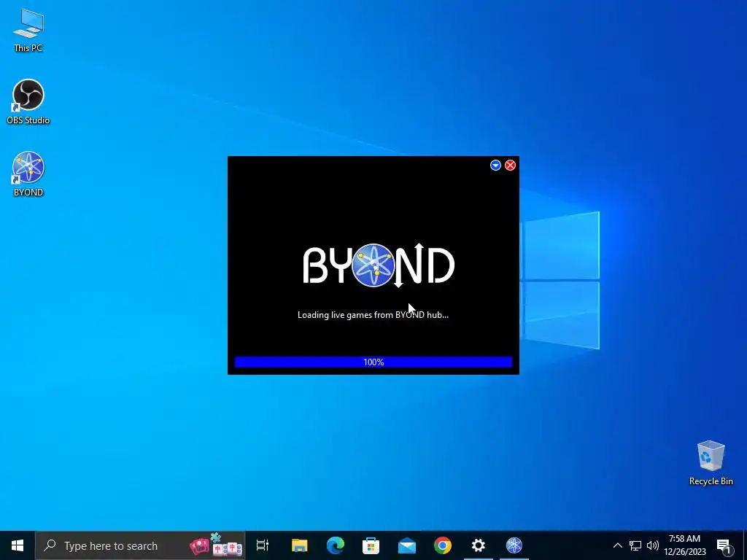Click the taskbar search box

(140, 545)
